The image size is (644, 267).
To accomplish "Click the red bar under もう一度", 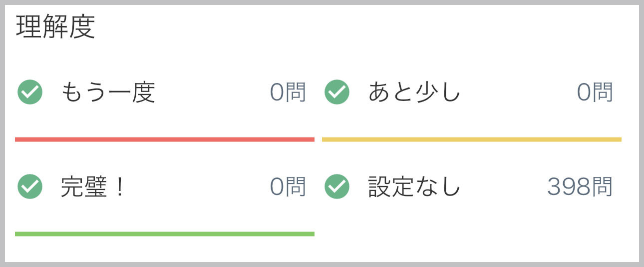I will [165, 139].
